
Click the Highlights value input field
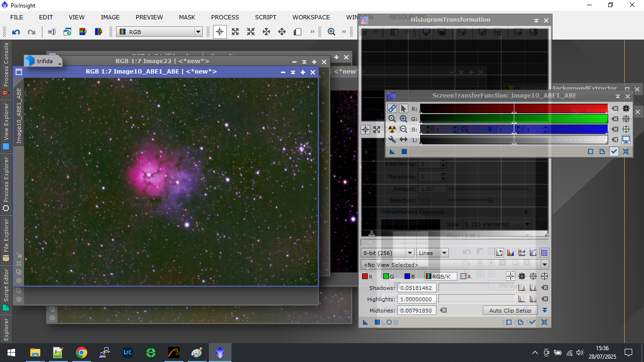(417, 299)
